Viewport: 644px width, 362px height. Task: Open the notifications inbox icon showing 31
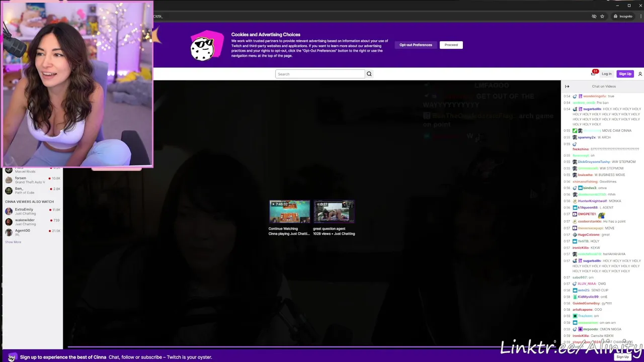[594, 73]
